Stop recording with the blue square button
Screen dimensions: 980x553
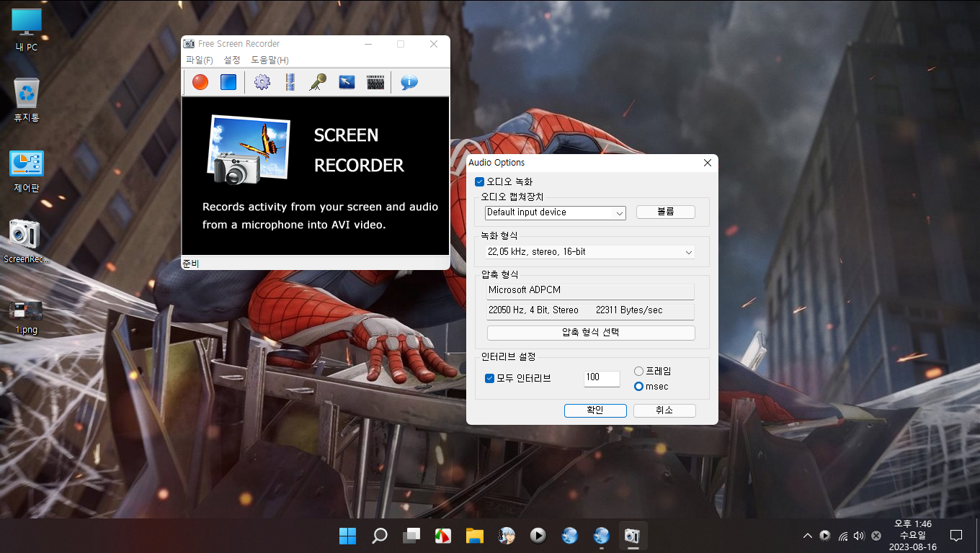coord(228,82)
